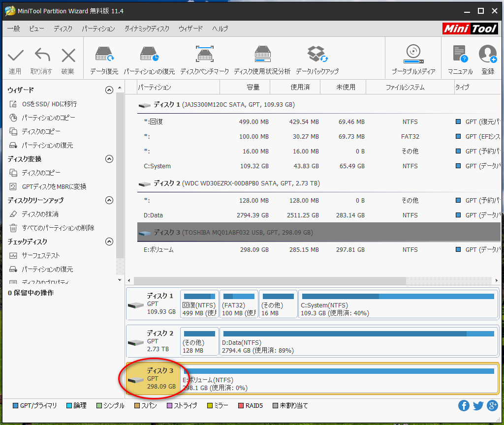Click GPTディスクをMBRに変換 link

point(54,186)
